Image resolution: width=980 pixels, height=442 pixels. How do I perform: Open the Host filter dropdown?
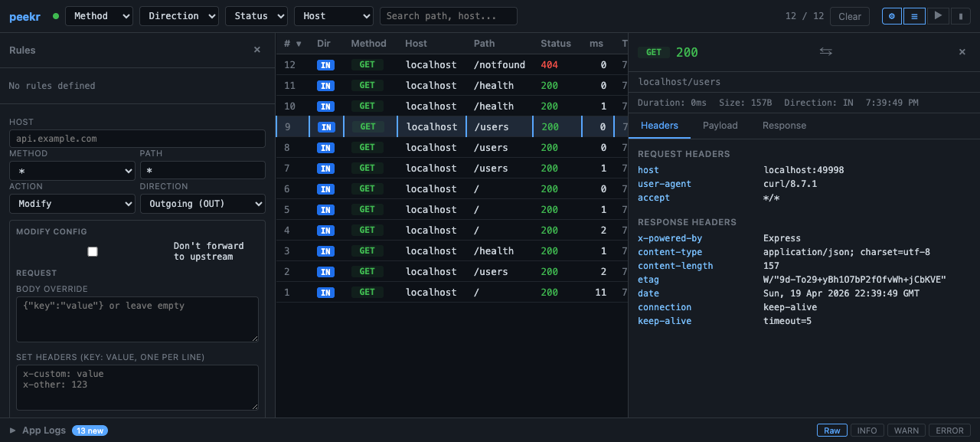pos(334,16)
